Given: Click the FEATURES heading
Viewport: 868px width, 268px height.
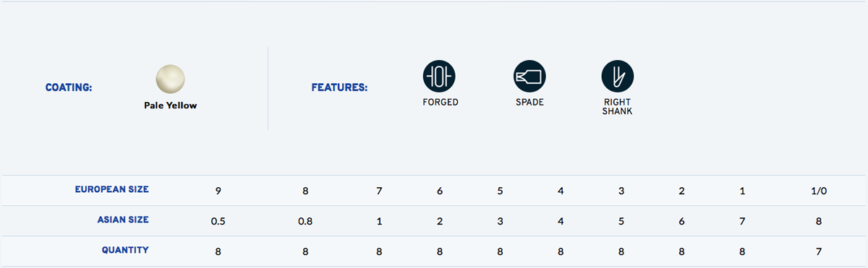Looking at the screenshot, I should click(339, 87).
